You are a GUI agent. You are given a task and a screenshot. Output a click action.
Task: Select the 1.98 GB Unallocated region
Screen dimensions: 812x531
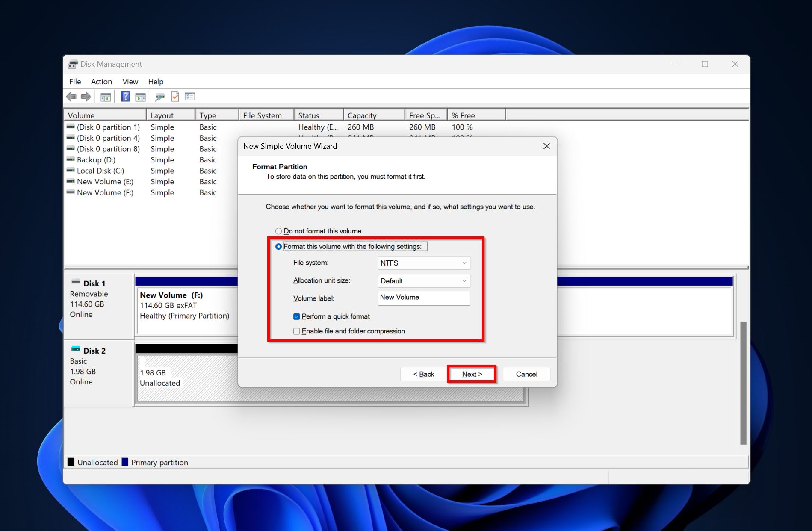[x=187, y=378]
